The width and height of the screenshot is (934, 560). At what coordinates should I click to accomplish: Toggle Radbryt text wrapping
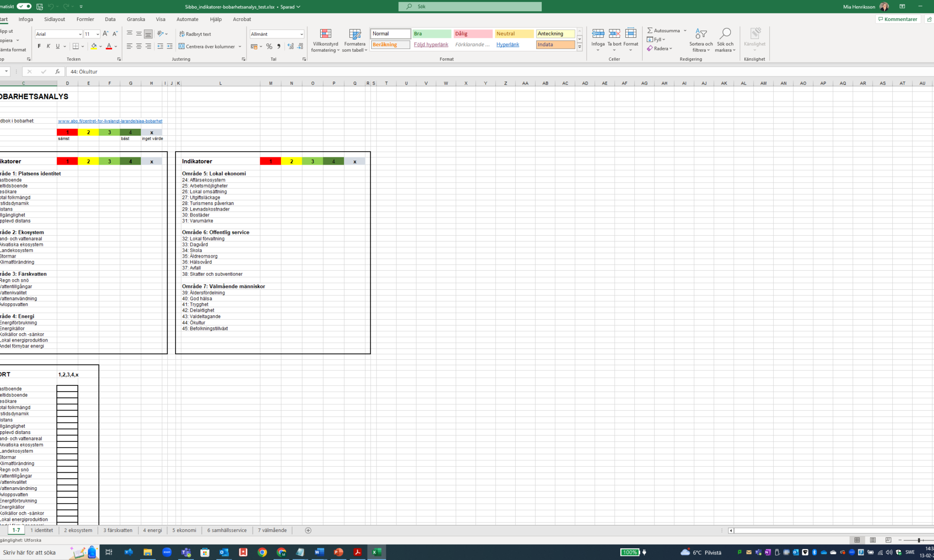click(195, 34)
